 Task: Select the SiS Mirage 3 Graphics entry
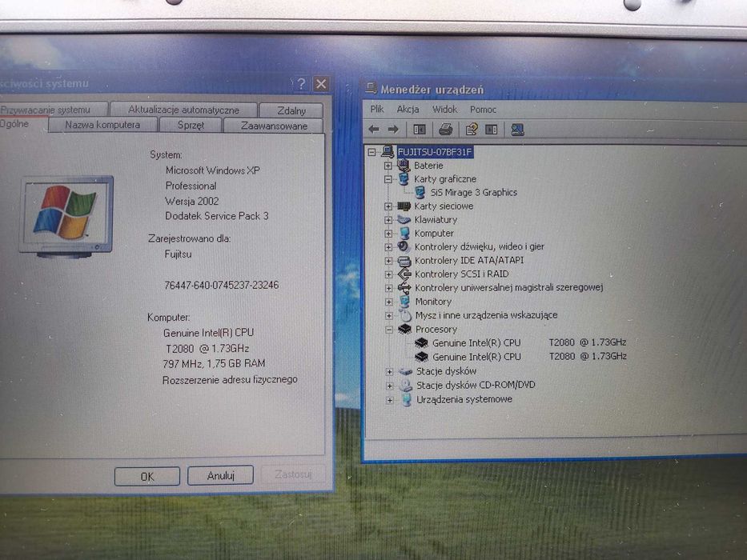pyautogui.click(x=473, y=192)
